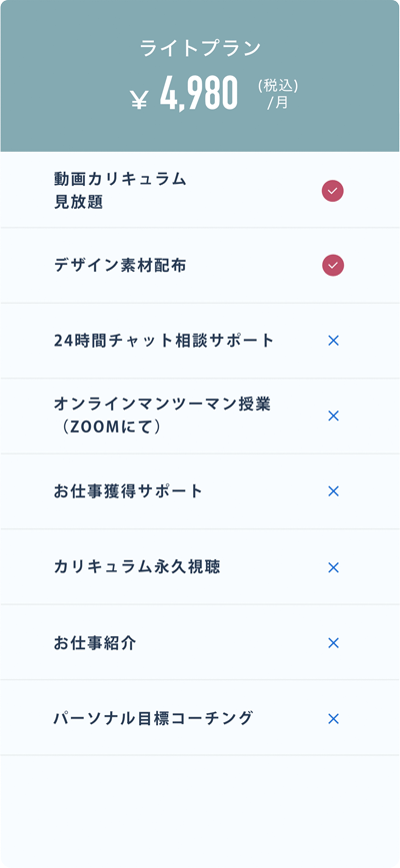This screenshot has width=400, height=868.
Task: Select the お仕事獲得サポート row text
Action: tap(129, 491)
